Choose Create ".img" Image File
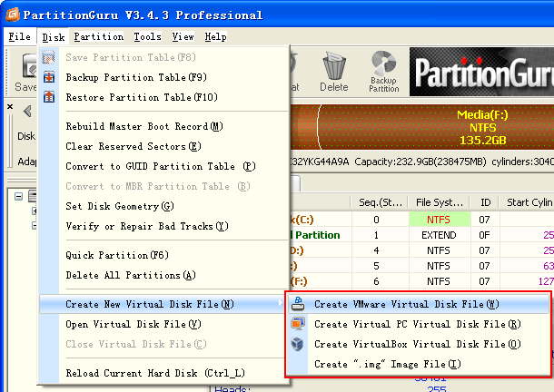This screenshot has height=392, width=554. [x=419, y=364]
